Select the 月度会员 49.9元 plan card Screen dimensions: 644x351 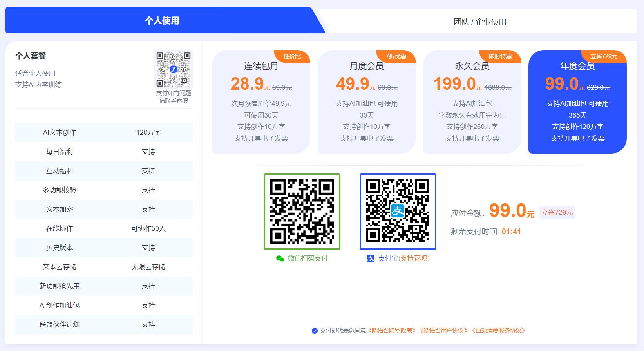click(367, 101)
